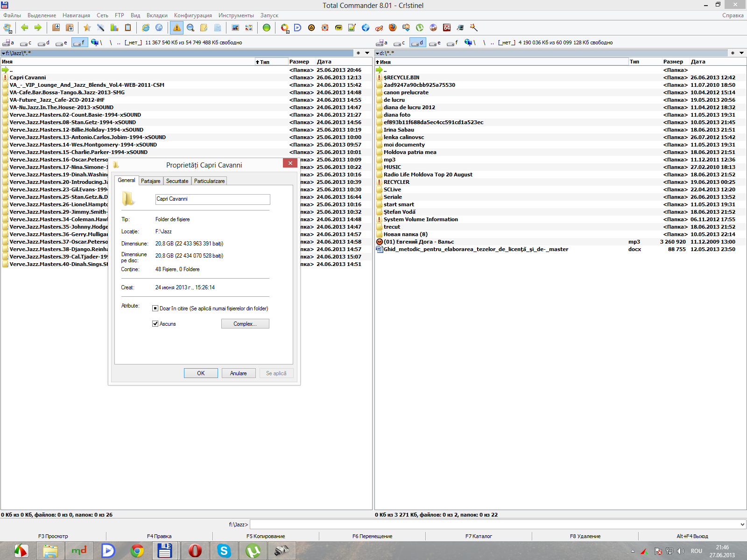Click the red 64 toolbar icon
The image size is (747, 560).
point(447,28)
